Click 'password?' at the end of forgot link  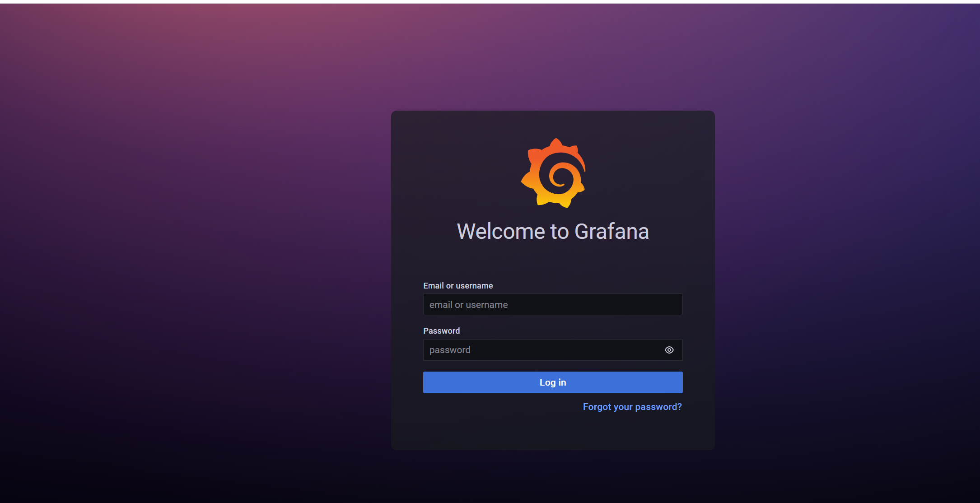tap(658, 407)
